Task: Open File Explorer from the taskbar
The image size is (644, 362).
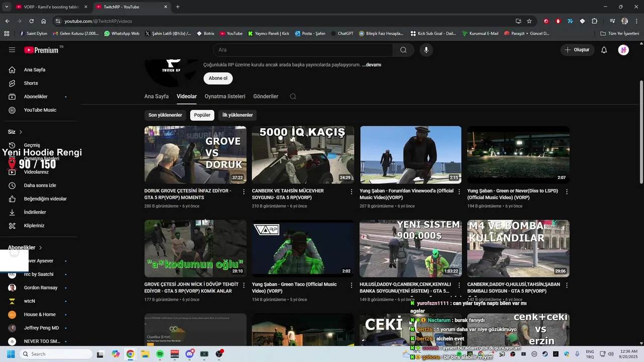Action: [x=145, y=354]
